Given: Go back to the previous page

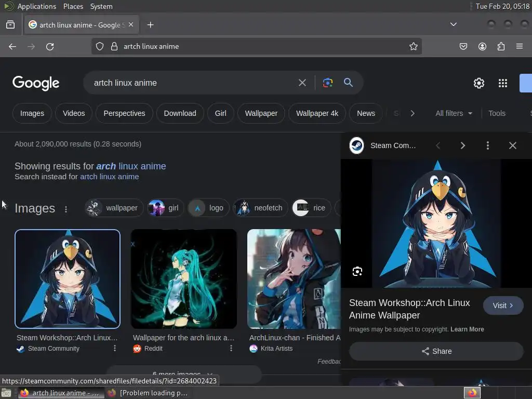Looking at the screenshot, I should point(12,46).
